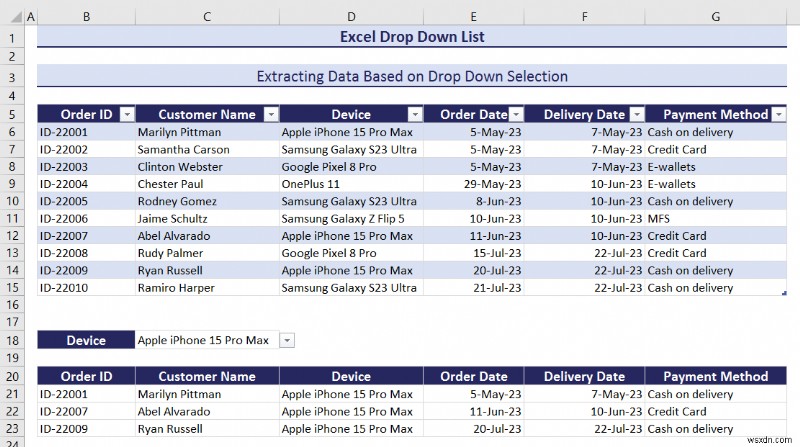Select 'Abel Alvarado' in result row 22
The height and width of the screenshot is (447, 800).
coord(207,412)
